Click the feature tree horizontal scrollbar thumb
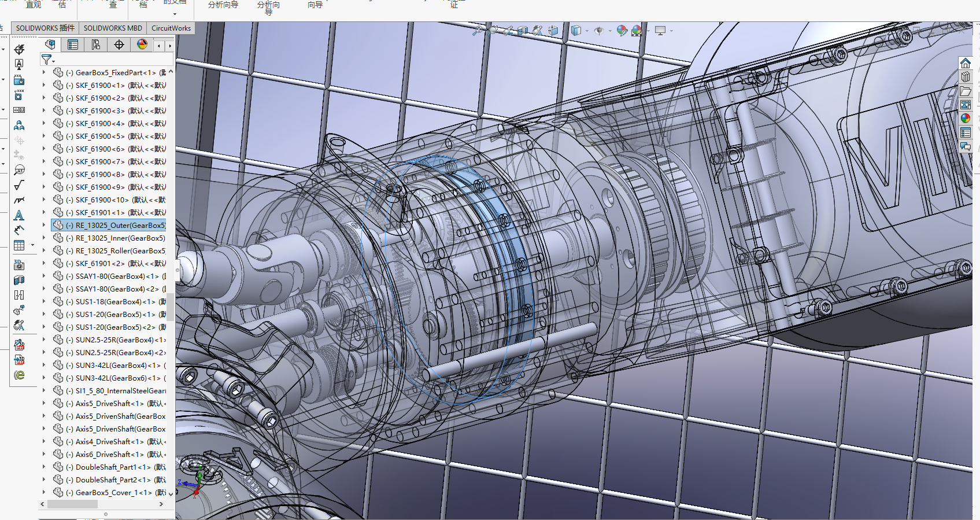This screenshot has width=980, height=520. pyautogui.click(x=72, y=504)
